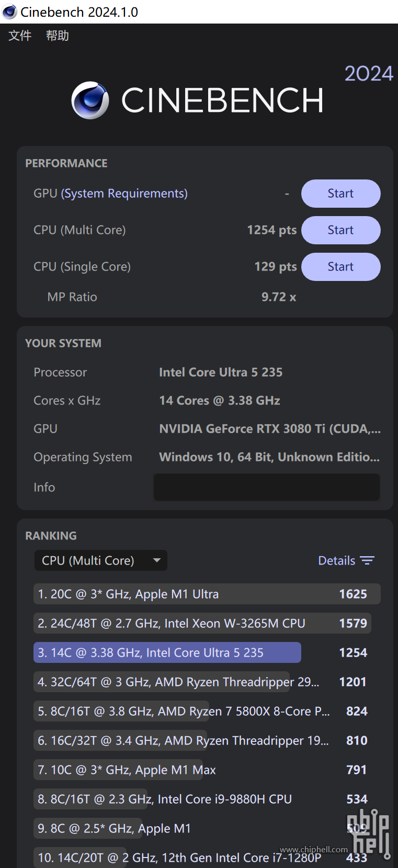Click the Cinebench title bar app icon
The height and width of the screenshot is (868, 398).
pos(9,12)
